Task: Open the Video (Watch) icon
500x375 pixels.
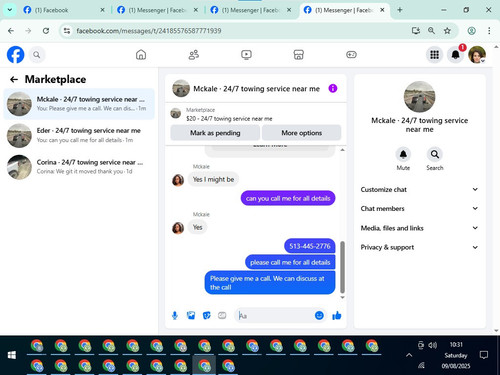Action: pyautogui.click(x=246, y=54)
